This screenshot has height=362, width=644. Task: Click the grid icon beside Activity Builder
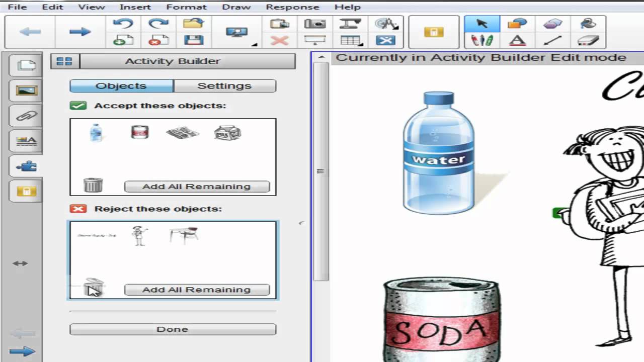[64, 61]
